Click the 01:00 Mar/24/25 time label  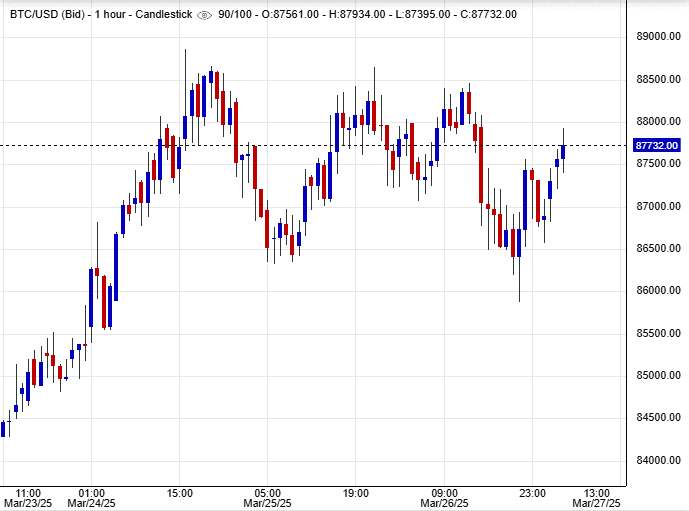tap(91, 498)
